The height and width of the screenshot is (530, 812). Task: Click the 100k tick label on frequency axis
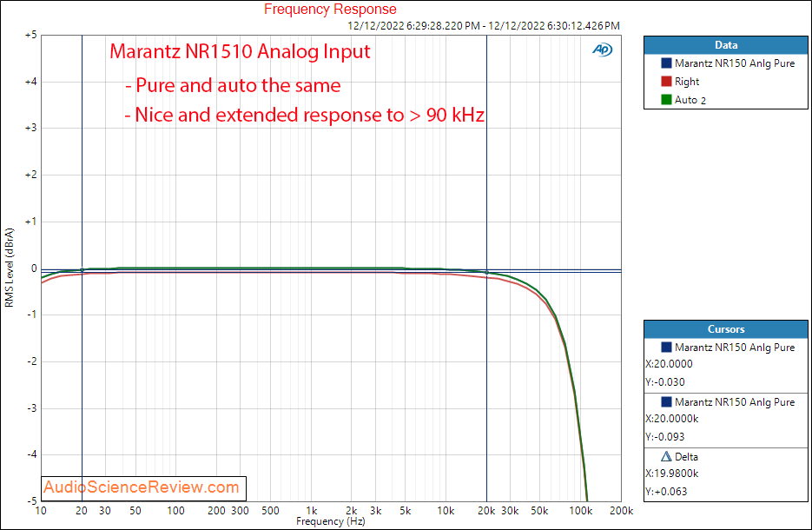(x=580, y=512)
